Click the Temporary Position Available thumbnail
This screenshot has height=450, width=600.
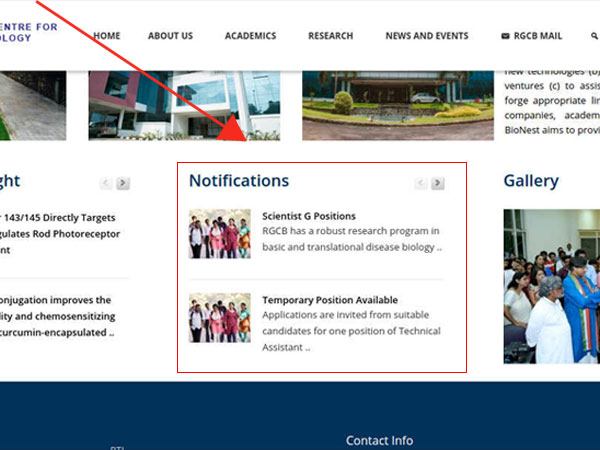click(220, 318)
